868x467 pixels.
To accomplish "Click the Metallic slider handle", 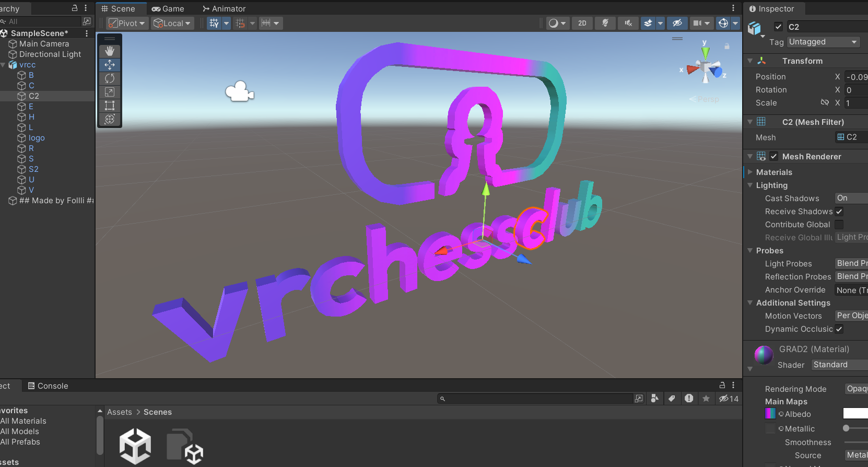I will coord(846,428).
